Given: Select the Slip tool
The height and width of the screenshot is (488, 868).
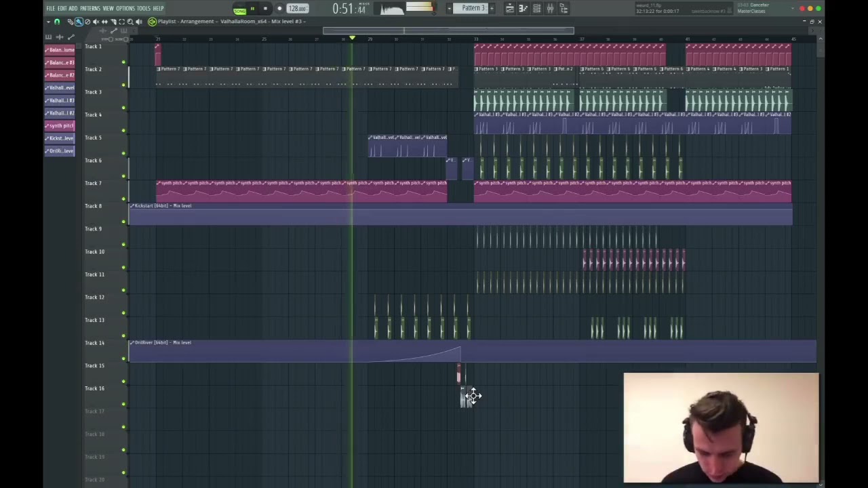Looking at the screenshot, I should point(104,22).
